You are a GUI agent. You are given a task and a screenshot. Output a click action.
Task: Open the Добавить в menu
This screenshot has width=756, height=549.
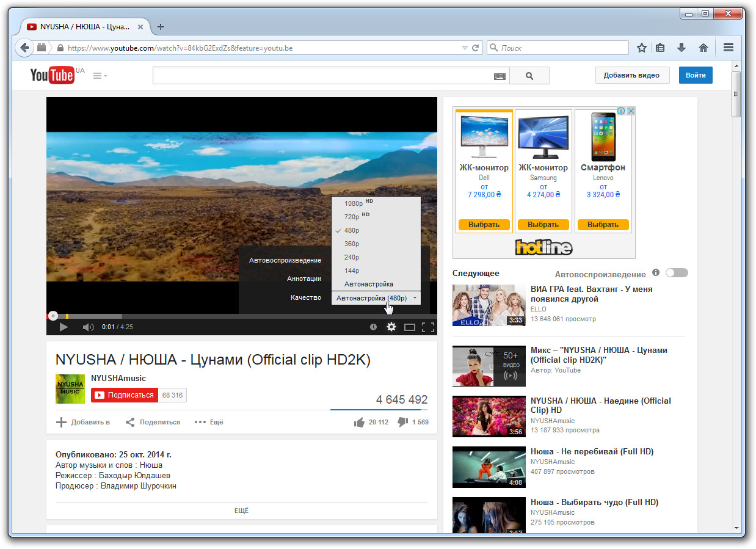[x=83, y=422]
